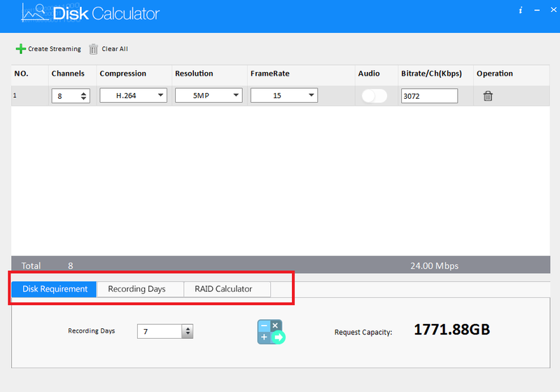Screen dimensions: 560x392
Task: Increase Channels value with up arrow
Action: pyautogui.click(x=83, y=94)
